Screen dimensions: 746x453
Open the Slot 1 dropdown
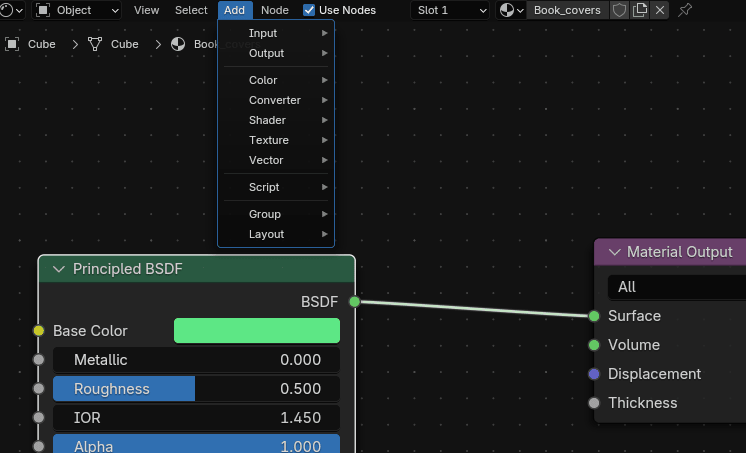[x=453, y=10]
